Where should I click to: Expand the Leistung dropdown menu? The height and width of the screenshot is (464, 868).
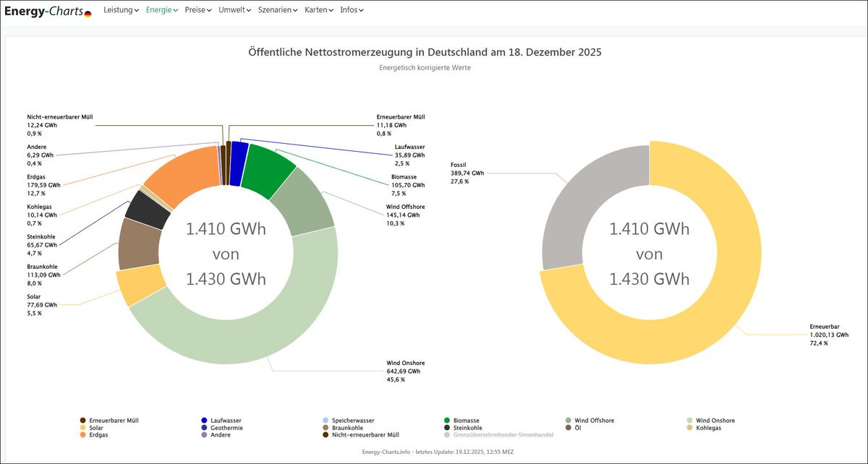(x=121, y=10)
